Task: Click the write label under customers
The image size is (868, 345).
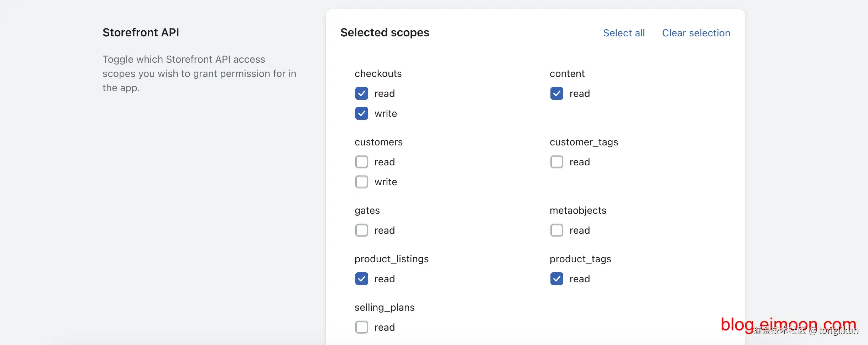Action: coord(386,182)
